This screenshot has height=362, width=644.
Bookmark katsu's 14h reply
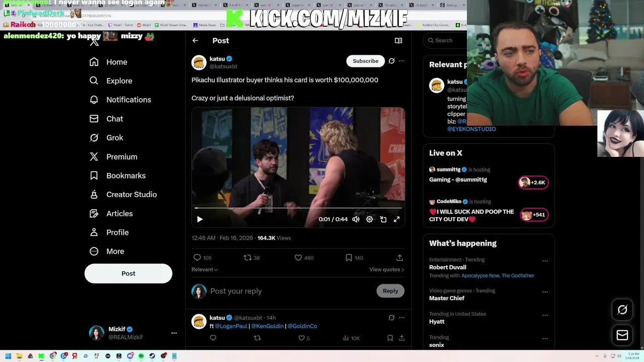pyautogui.click(x=390, y=338)
